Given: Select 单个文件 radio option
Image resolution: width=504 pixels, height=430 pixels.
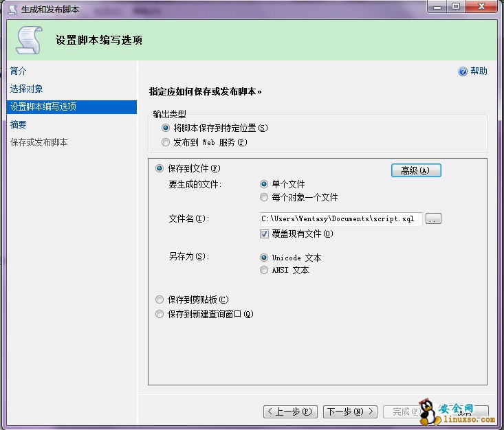Looking at the screenshot, I should coord(264,184).
